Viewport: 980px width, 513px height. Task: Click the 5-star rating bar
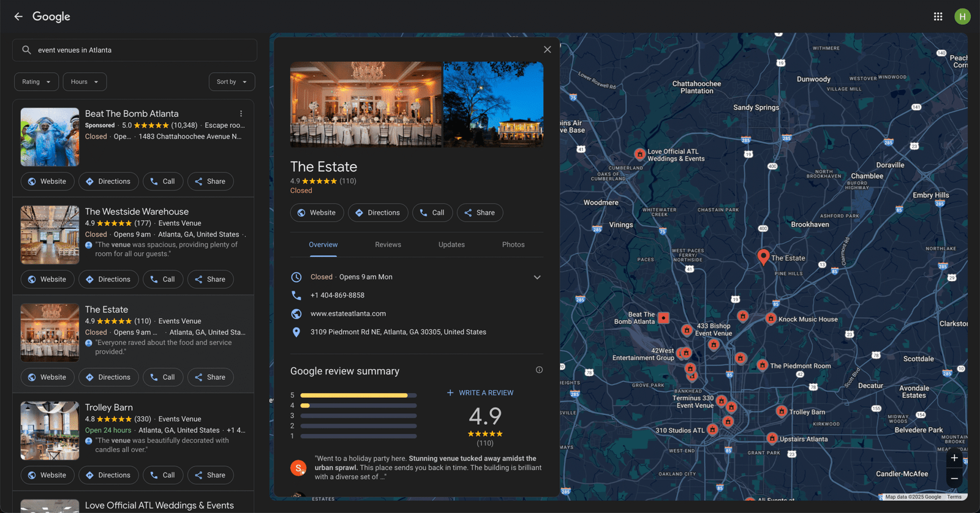pyautogui.click(x=358, y=395)
